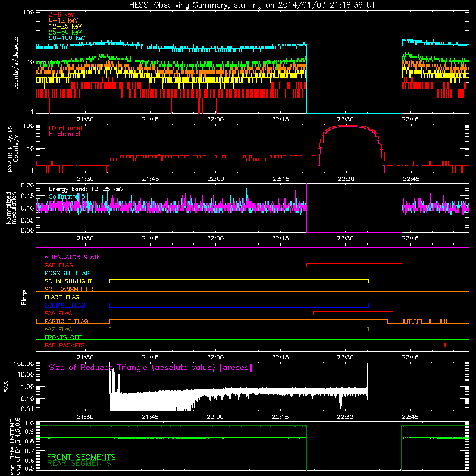Click '22:30' tick under the particle rates panel
476x476 pixels.
tap(346, 179)
